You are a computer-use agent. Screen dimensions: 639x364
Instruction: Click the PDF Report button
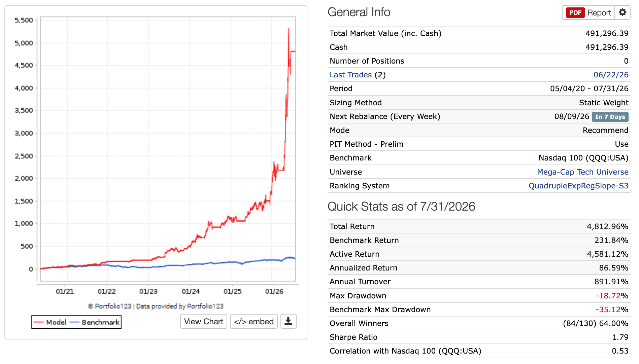click(x=588, y=12)
